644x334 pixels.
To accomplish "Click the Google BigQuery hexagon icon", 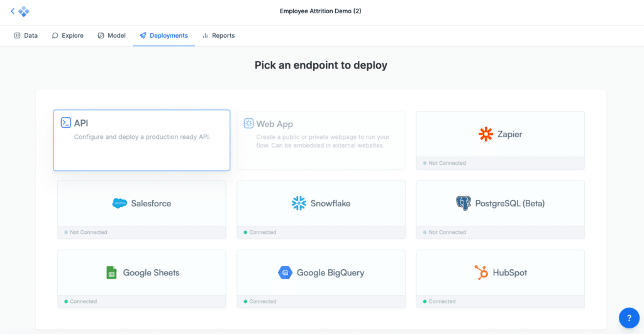I will tap(285, 272).
